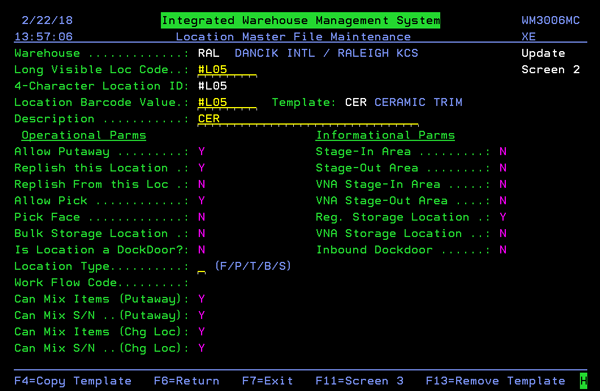This screenshot has height=391, width=600.
Task: Click DANCIK INTL / RALEIGH KCS text
Action: point(326,53)
